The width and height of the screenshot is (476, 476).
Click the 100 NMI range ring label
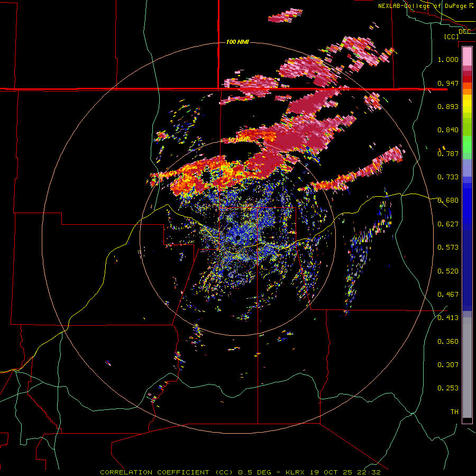coord(237,42)
